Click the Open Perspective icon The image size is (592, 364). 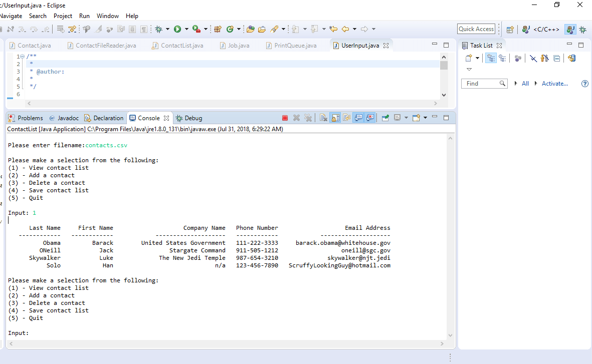point(510,30)
